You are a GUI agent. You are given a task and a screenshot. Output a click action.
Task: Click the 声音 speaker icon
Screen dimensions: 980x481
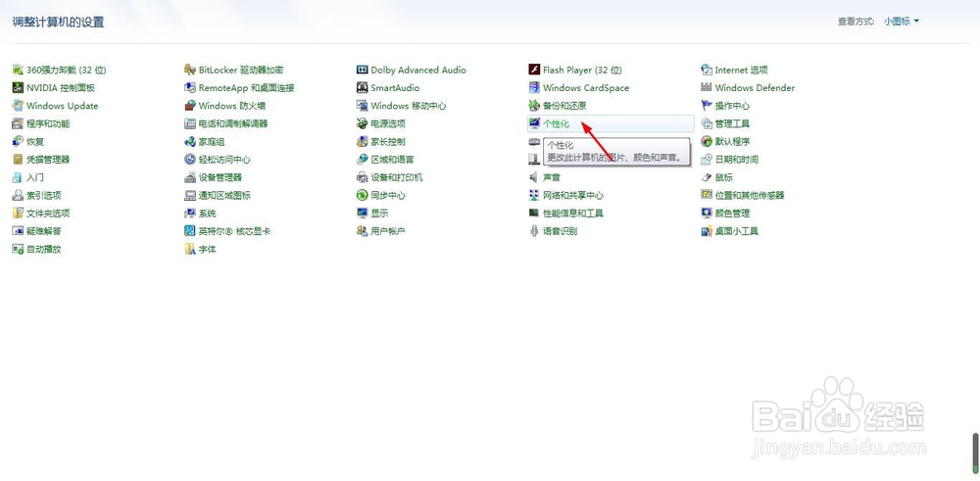click(534, 177)
